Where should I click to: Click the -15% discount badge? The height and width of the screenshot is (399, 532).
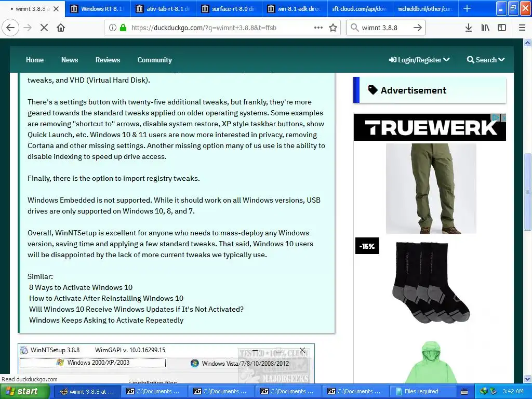click(367, 246)
